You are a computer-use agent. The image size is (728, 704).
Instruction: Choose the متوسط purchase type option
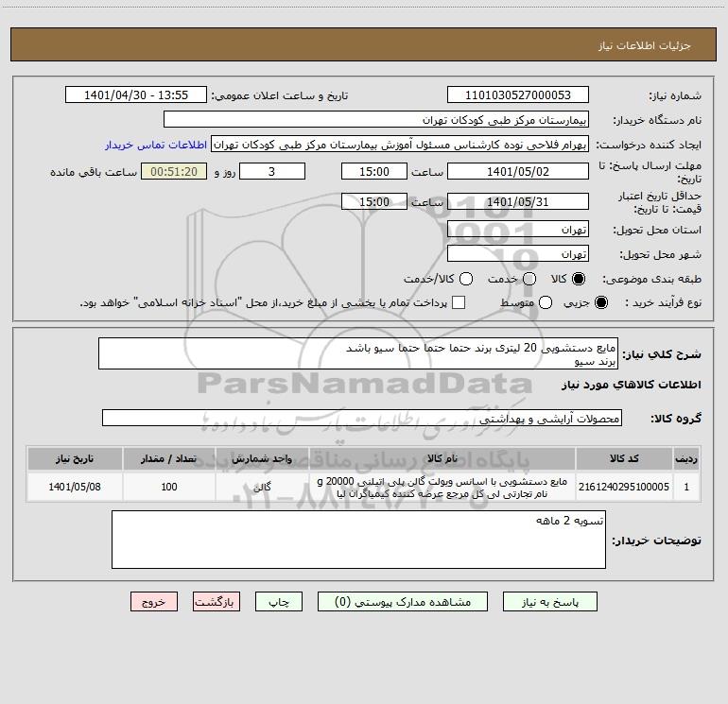tap(546, 302)
